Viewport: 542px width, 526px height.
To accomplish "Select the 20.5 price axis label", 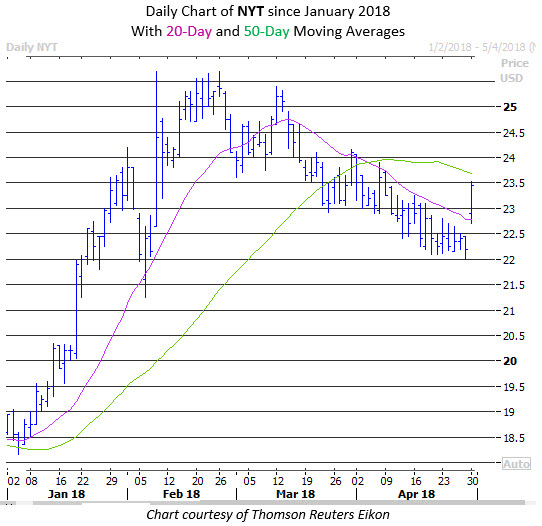I will tap(513, 336).
